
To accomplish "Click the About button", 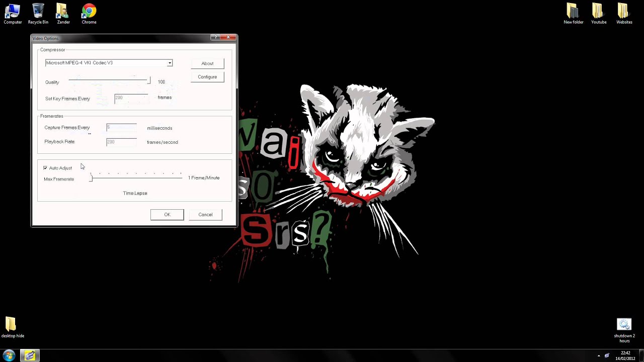I will (x=207, y=63).
